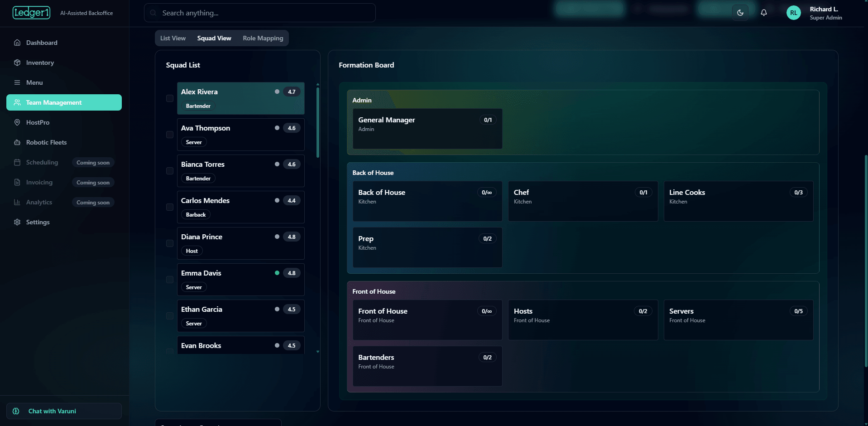
Task: Open Inventory via its box icon
Action: click(x=17, y=63)
